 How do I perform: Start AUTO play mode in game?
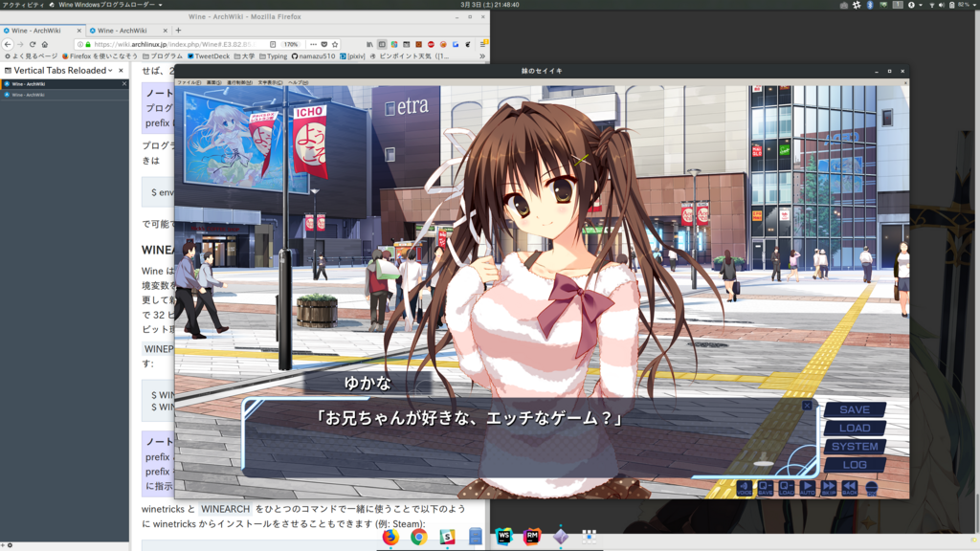pos(808,487)
